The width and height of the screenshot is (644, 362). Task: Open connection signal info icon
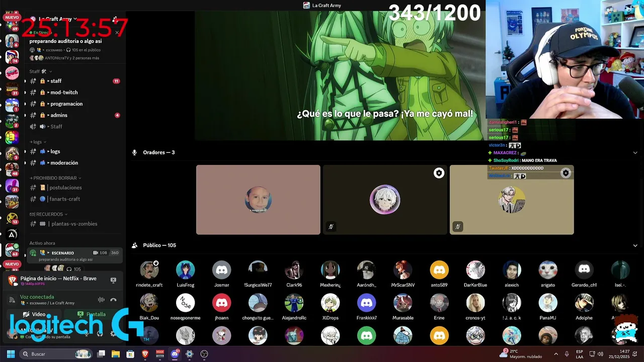coord(12,300)
